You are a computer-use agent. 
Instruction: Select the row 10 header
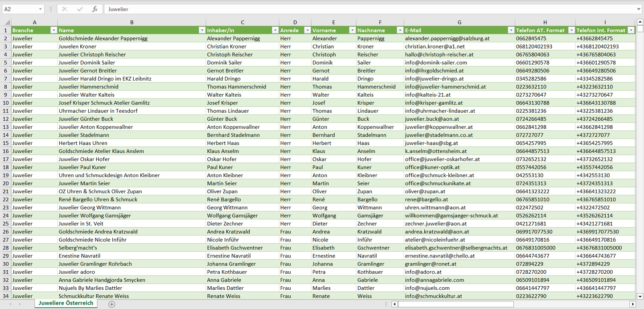(6, 103)
